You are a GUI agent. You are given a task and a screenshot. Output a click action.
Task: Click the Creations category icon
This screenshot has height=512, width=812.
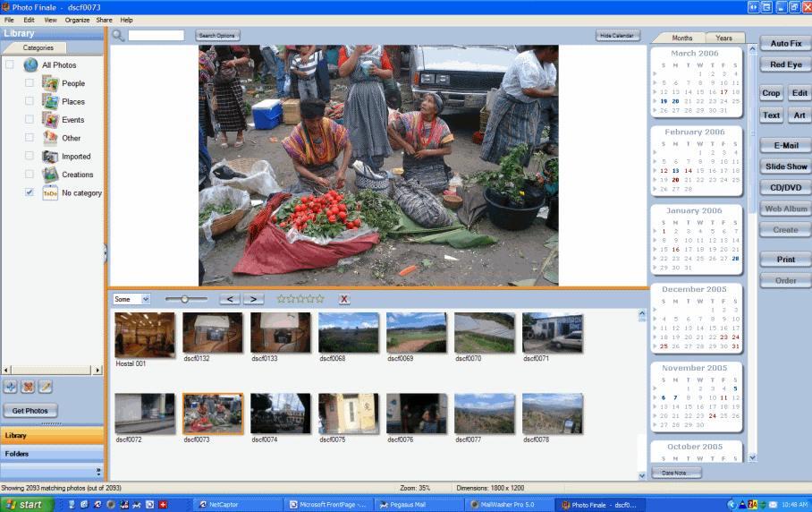[50, 175]
